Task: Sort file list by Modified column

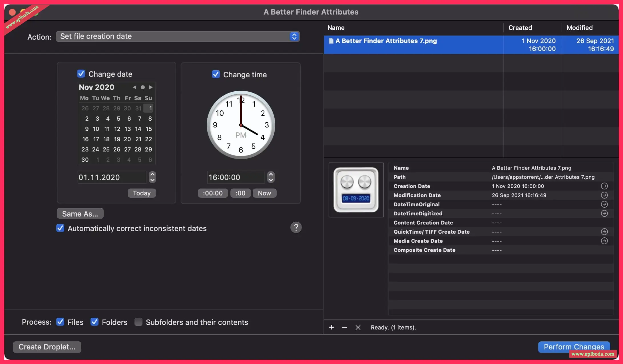Action: (580, 28)
